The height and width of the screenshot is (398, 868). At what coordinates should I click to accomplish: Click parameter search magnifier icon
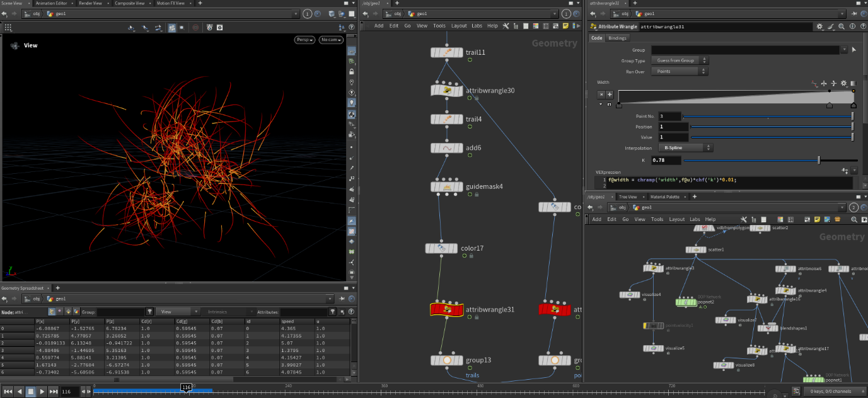tap(842, 27)
